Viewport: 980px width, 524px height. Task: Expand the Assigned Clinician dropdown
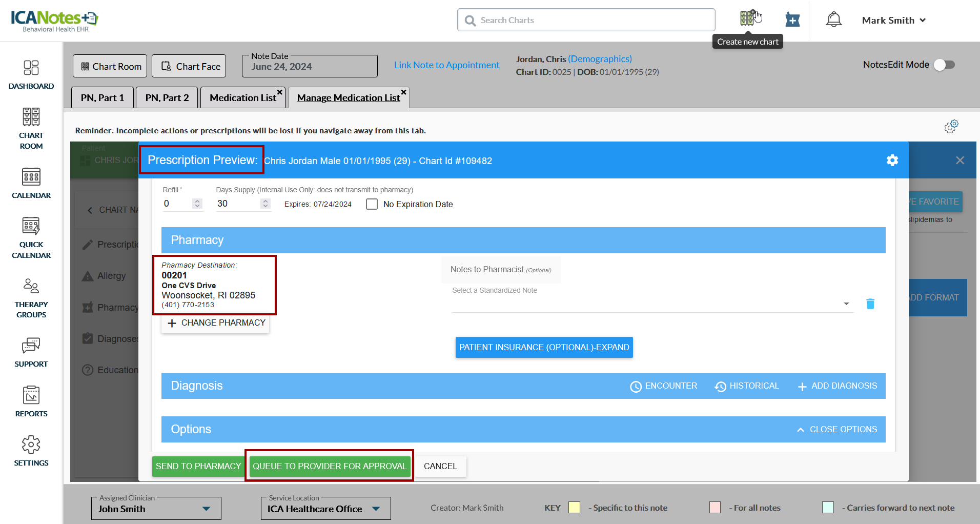206,509
